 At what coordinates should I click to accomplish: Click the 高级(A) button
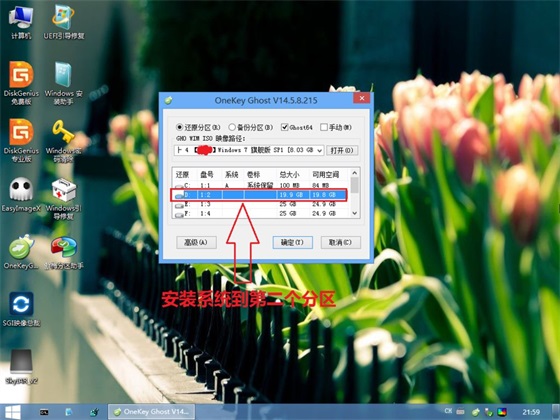196,242
